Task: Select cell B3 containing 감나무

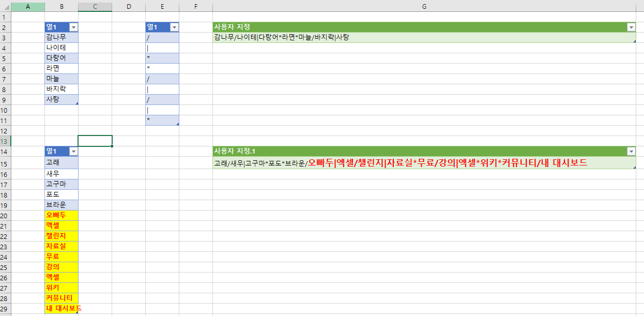Action: point(61,37)
